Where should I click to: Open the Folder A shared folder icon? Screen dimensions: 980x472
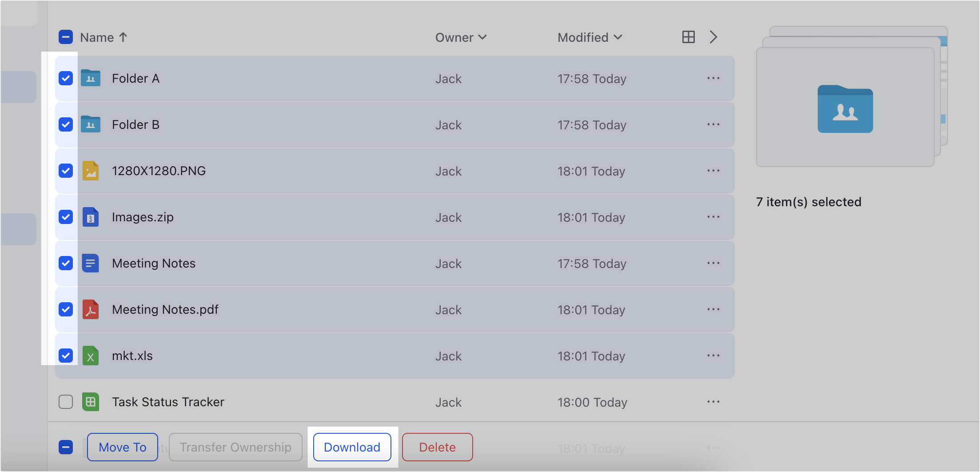(x=91, y=78)
